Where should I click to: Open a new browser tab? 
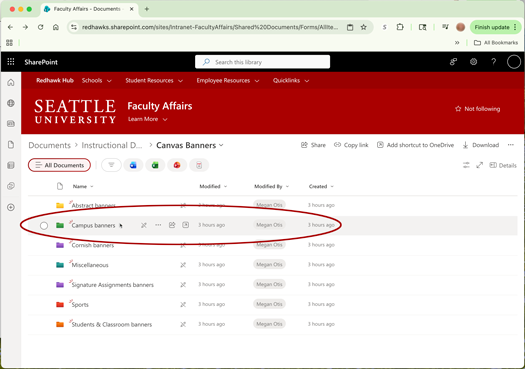(x=146, y=9)
